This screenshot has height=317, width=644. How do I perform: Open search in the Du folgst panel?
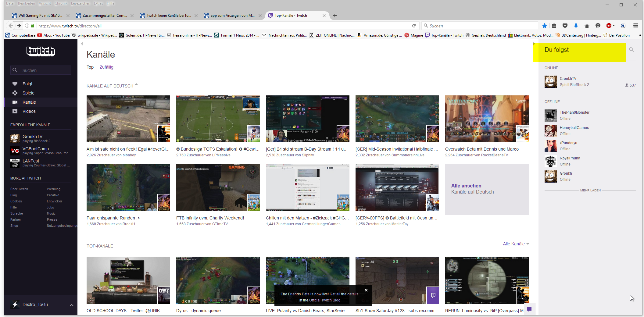631,50
